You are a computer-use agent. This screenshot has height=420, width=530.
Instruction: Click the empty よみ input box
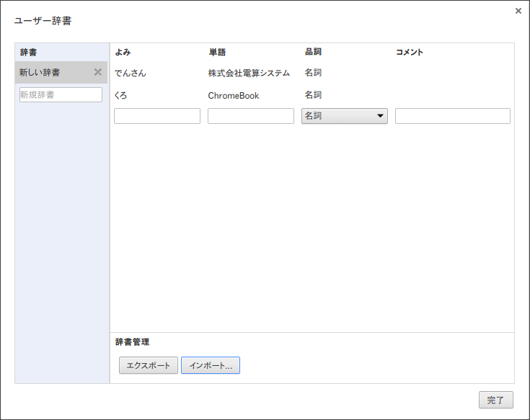click(x=156, y=116)
